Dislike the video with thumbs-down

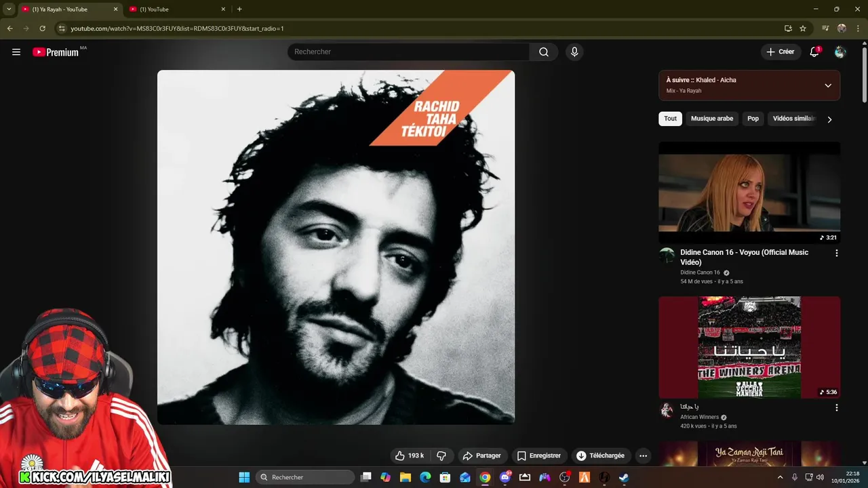coord(441,455)
